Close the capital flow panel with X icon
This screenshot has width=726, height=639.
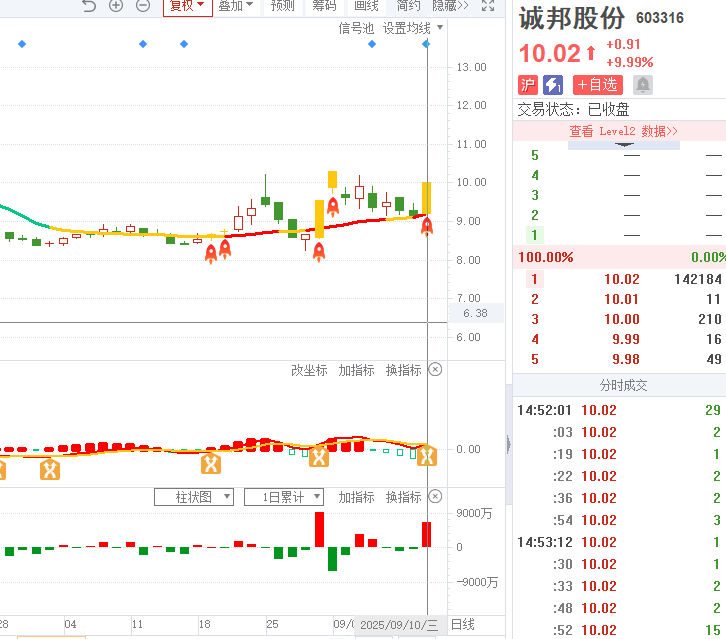(435, 496)
